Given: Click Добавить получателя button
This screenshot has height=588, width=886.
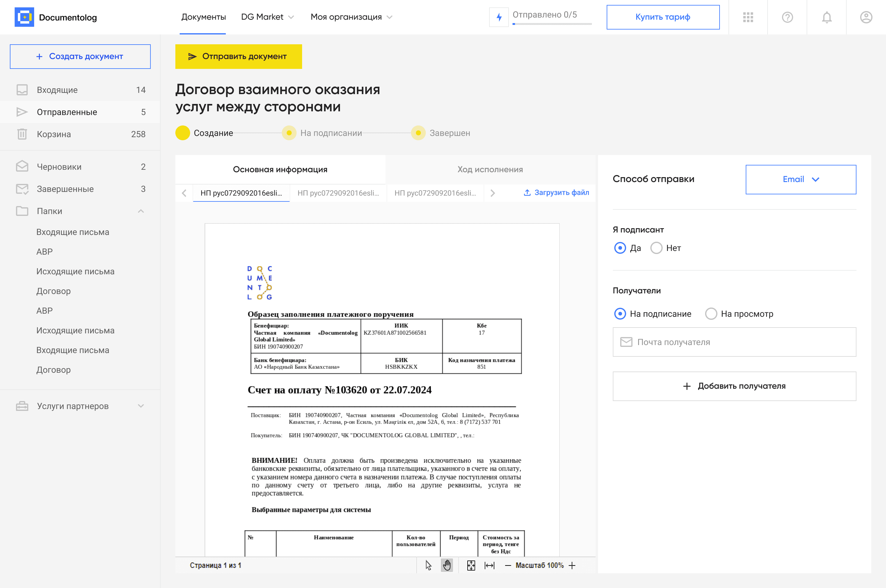Looking at the screenshot, I should pos(734,386).
